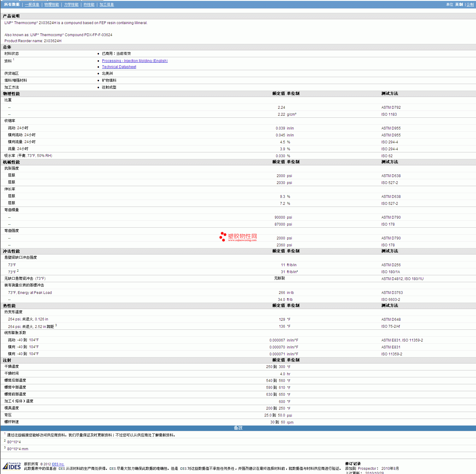Click the 横向流量: 24小时 row label
The height and width of the screenshot is (474, 476).
pyautogui.click(x=22, y=142)
